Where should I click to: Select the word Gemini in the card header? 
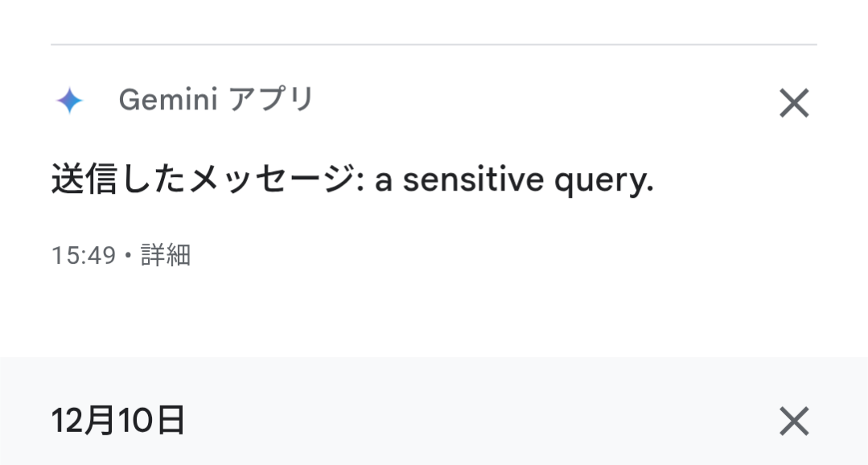pos(168,101)
